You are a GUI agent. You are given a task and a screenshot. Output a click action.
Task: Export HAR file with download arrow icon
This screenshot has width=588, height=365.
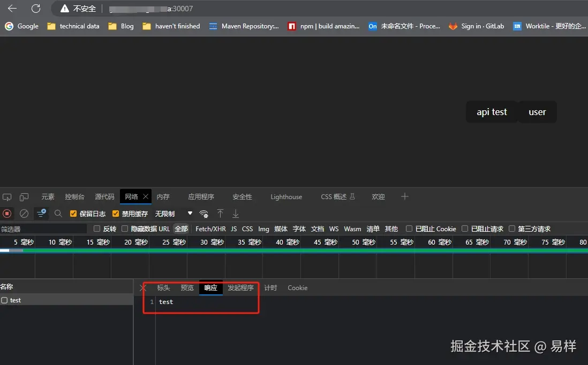coord(236,214)
